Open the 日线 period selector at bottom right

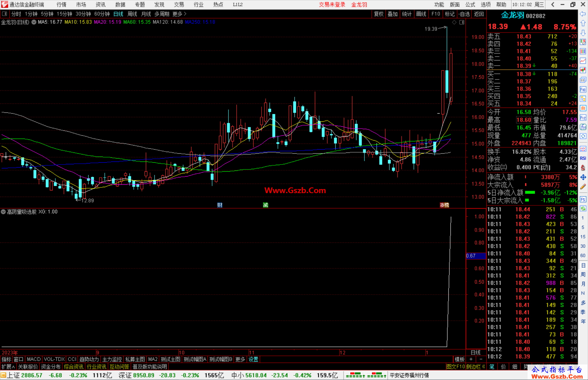coord(476,352)
